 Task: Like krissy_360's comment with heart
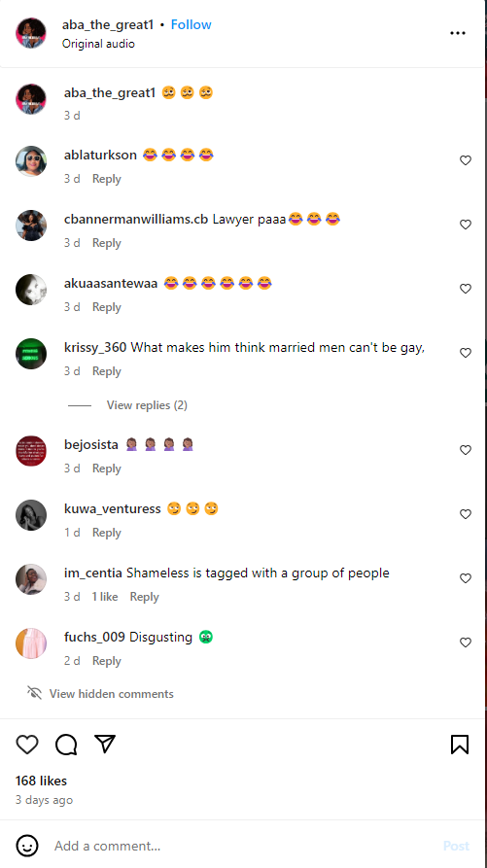pyautogui.click(x=466, y=353)
